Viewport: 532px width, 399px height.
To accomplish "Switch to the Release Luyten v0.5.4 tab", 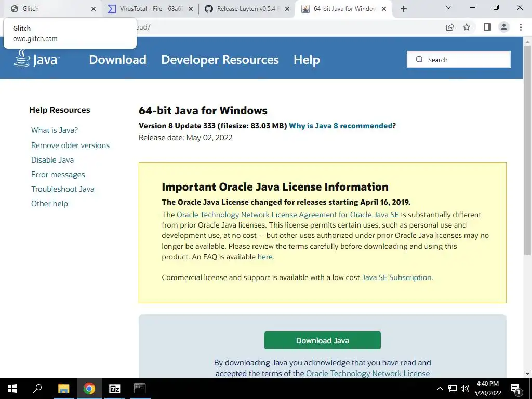I will point(247,9).
